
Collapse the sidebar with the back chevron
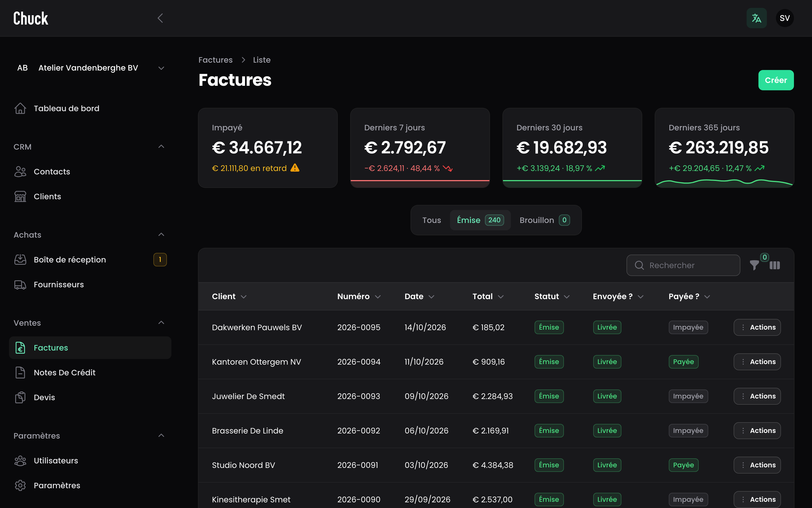pos(160,18)
